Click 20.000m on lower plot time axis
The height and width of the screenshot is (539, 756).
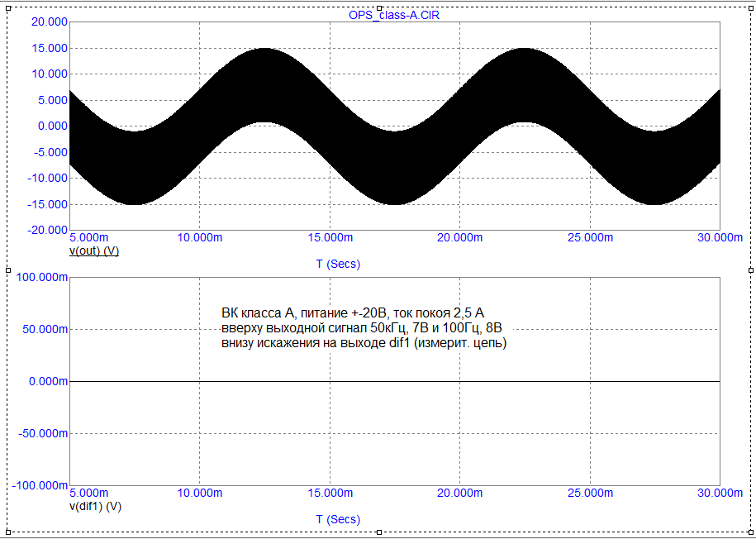coord(460,494)
